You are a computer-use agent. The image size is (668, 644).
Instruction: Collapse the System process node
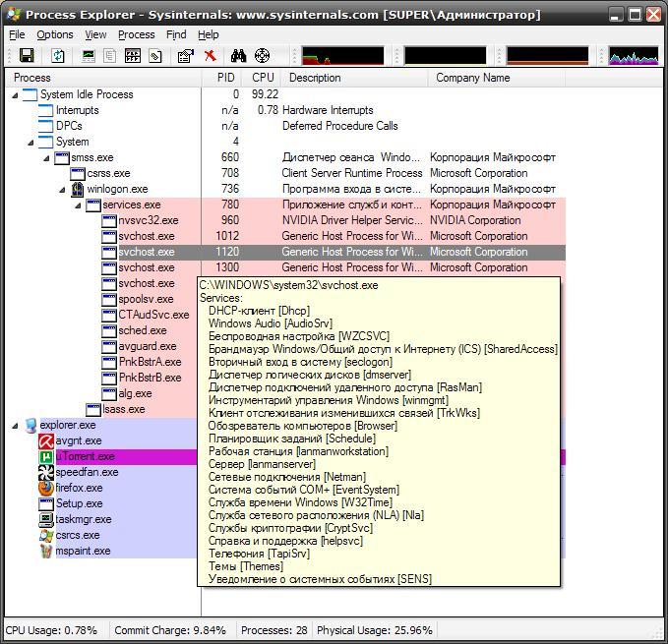(30, 143)
